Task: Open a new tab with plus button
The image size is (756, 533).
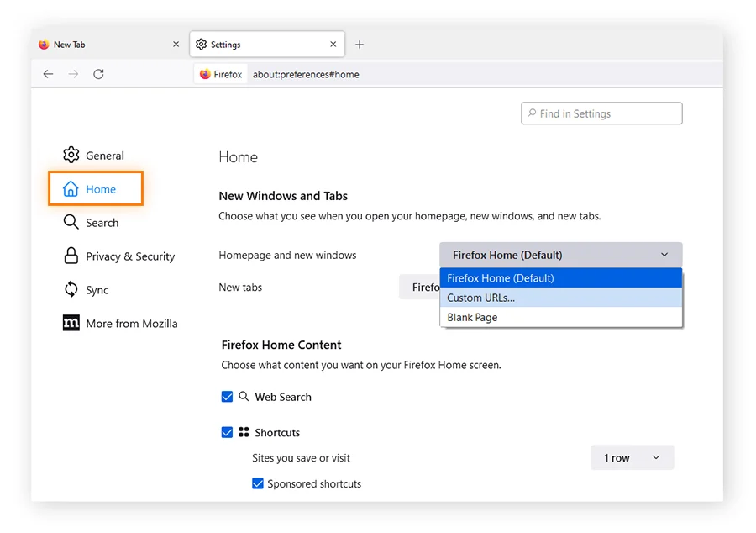Action: (x=360, y=45)
